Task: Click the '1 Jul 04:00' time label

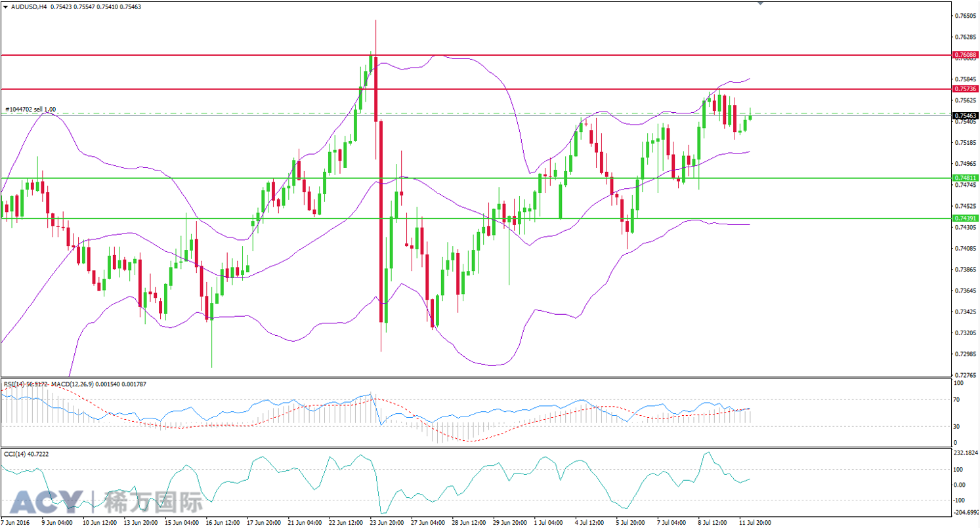Action: [549, 523]
